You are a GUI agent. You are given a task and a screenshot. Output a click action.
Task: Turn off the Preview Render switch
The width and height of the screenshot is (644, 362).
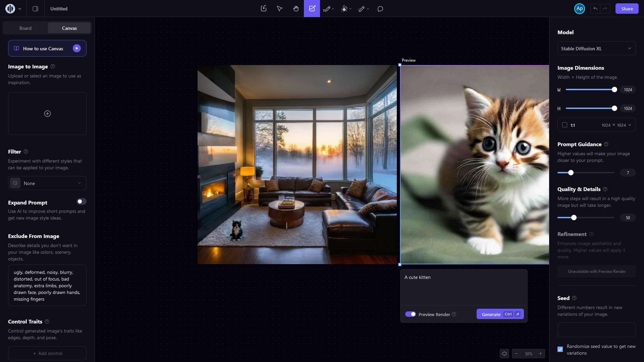pos(410,314)
